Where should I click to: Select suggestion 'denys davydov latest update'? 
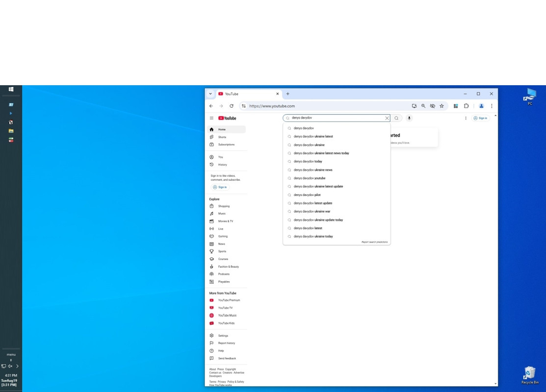337,203
